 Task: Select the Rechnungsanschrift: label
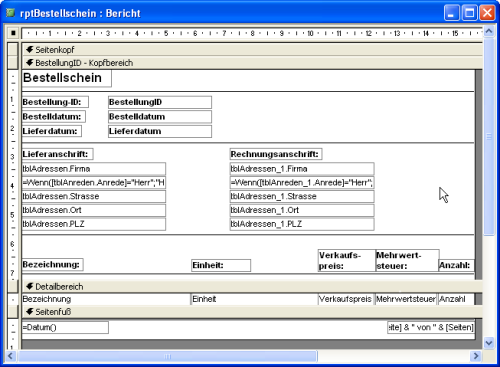pos(276,154)
